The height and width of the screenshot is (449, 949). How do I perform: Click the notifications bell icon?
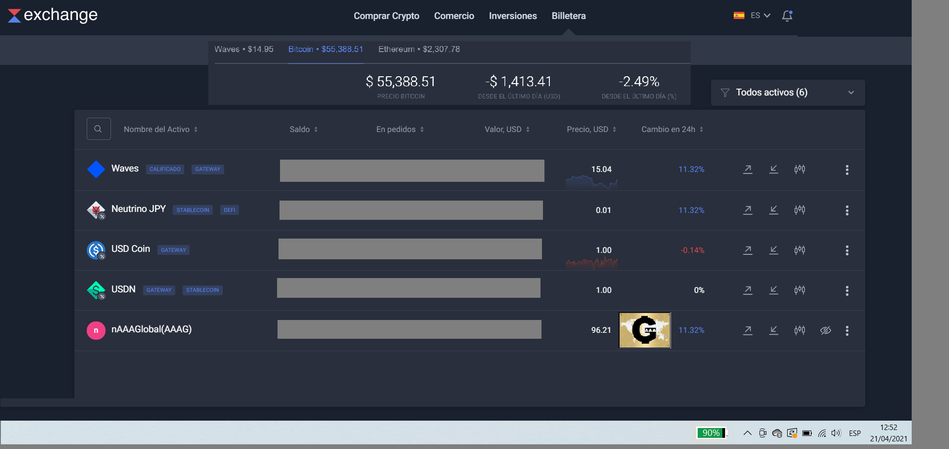point(787,16)
